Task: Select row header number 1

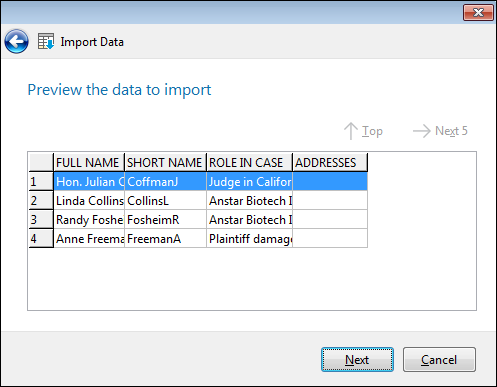Action: [41, 182]
